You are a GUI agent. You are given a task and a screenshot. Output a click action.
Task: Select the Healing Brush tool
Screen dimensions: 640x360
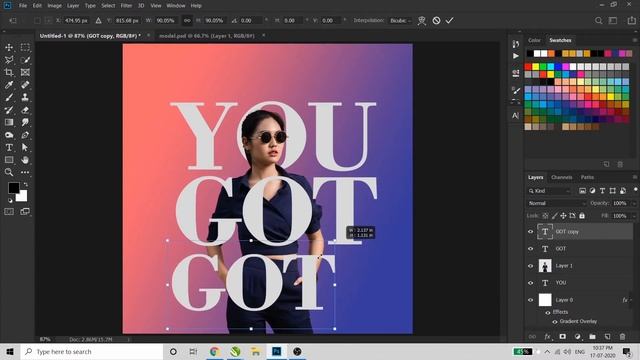pyautogui.click(x=25, y=85)
